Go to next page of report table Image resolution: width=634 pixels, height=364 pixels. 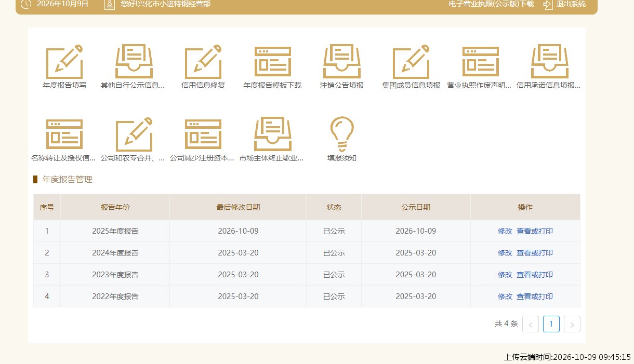572,324
